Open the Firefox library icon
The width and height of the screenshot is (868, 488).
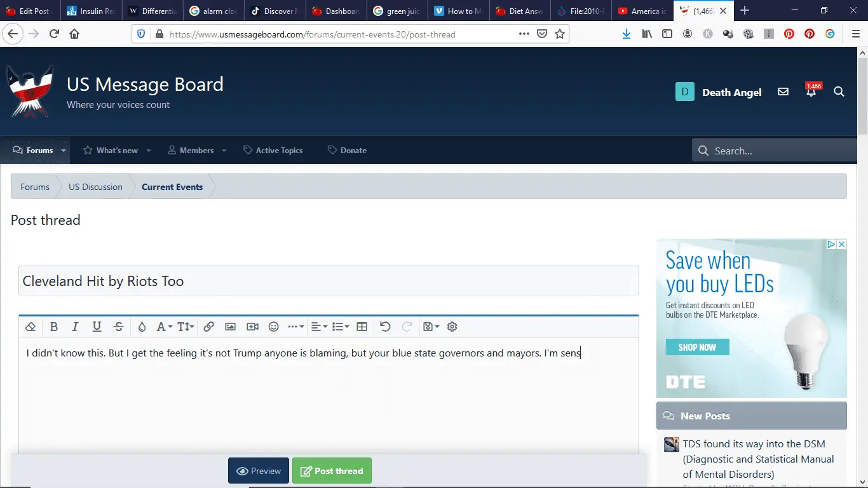tap(647, 34)
